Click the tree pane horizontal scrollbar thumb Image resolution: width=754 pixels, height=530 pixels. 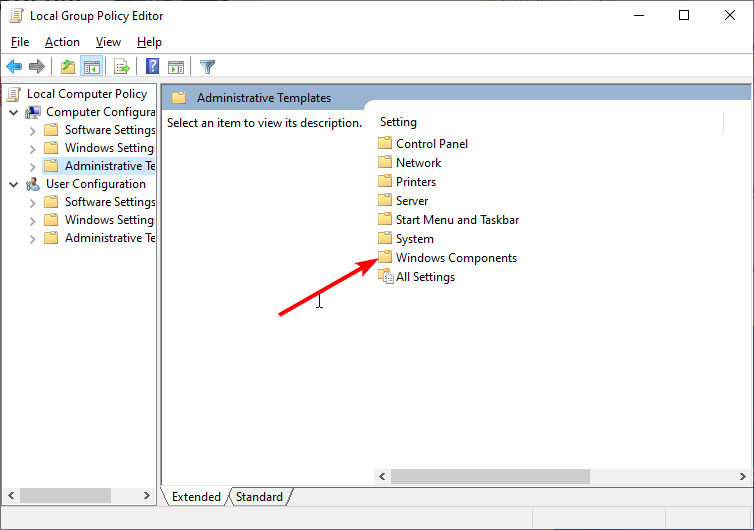click(x=65, y=495)
